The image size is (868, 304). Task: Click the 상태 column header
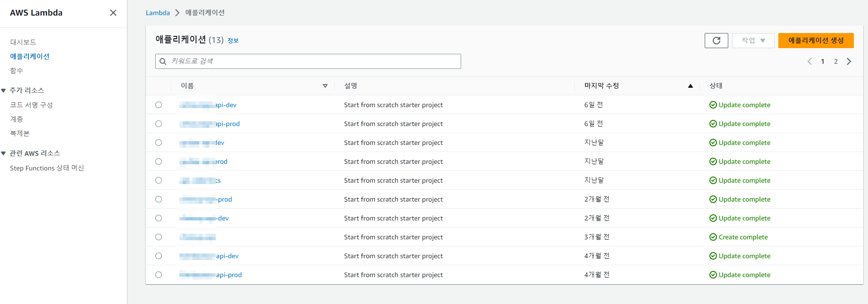pos(716,86)
